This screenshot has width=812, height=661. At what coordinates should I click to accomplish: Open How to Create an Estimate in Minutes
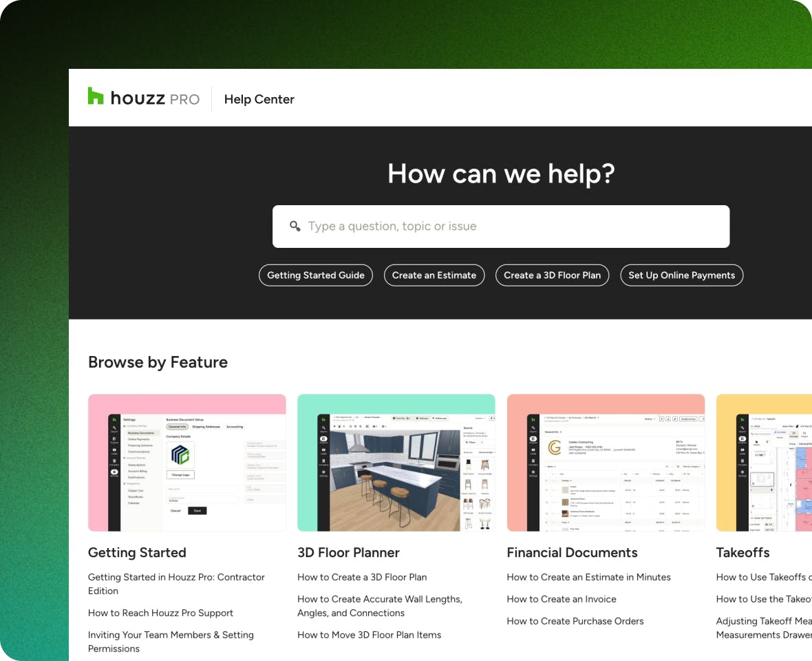click(589, 577)
